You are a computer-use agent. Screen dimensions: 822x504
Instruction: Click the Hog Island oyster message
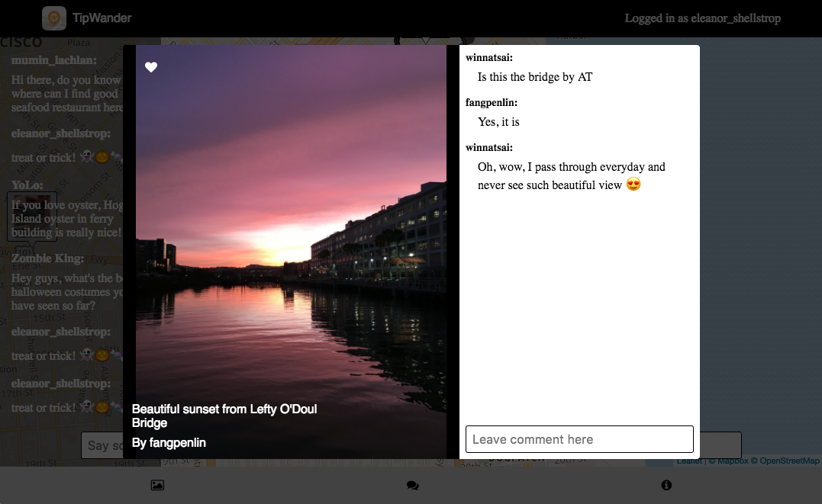(x=66, y=219)
